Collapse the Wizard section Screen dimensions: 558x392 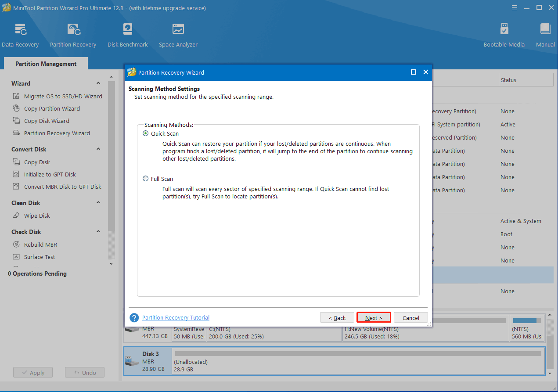tap(98, 83)
